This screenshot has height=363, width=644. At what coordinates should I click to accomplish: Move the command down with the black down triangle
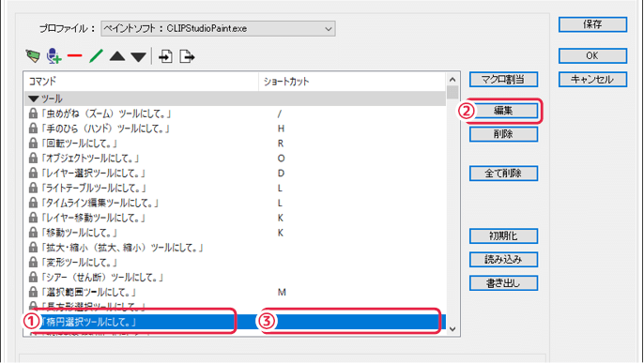(139, 57)
